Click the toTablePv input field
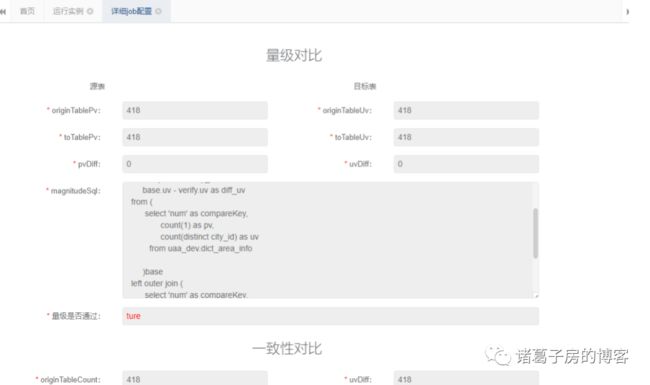 click(195, 137)
